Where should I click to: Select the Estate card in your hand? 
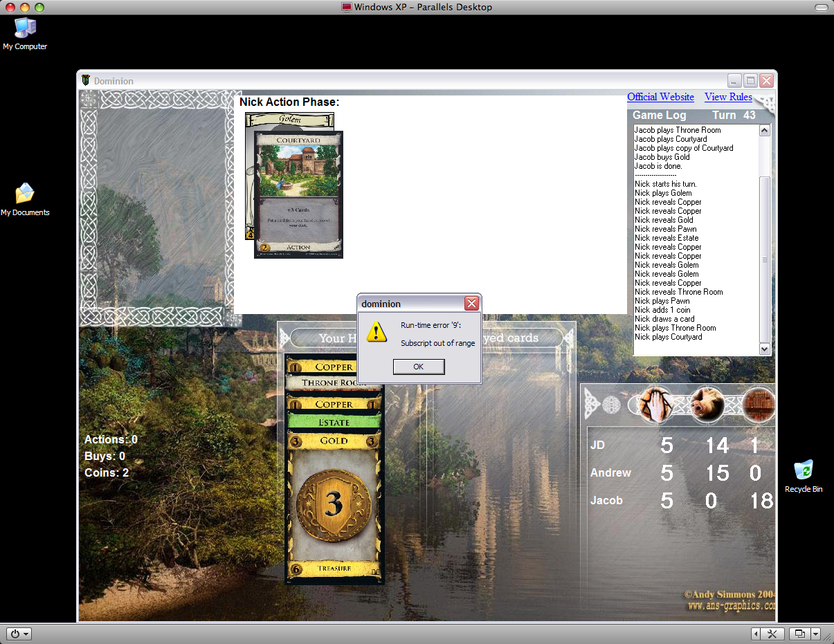[x=334, y=422]
